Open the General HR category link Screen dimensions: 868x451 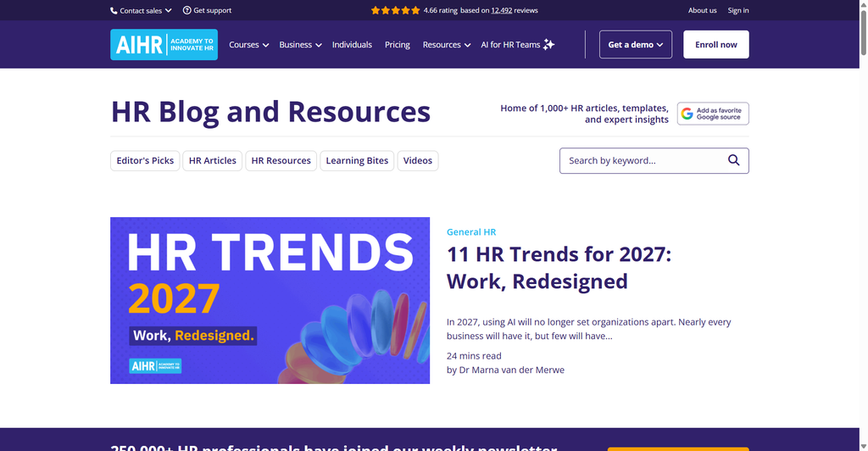[471, 232]
